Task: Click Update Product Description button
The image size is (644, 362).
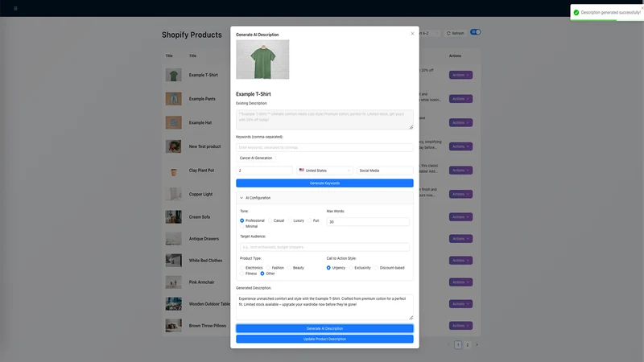Action: coord(324,339)
